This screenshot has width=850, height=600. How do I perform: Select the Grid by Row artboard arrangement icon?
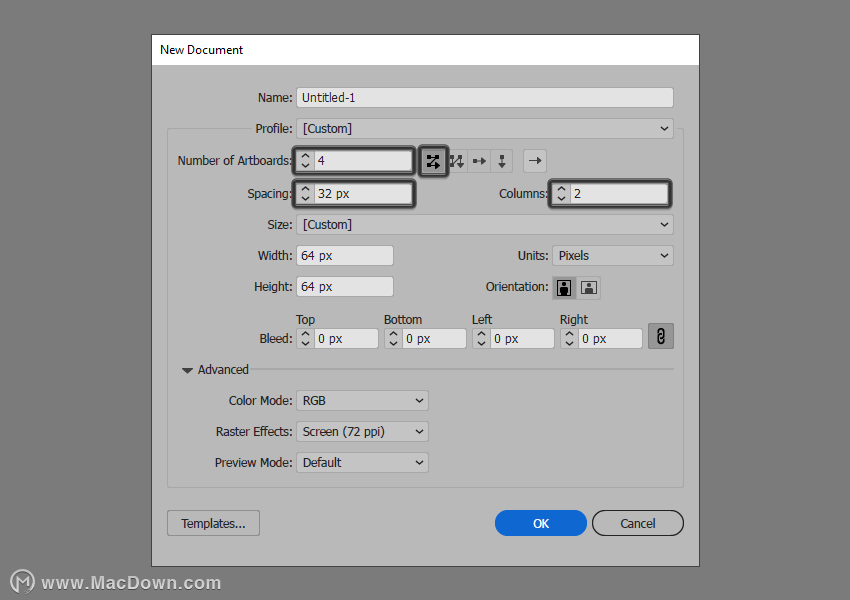[x=433, y=161]
